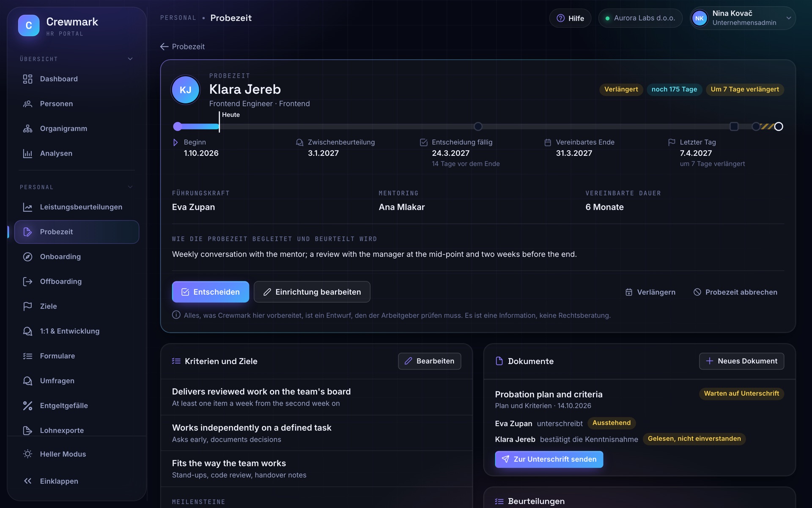The height and width of the screenshot is (508, 812).
Task: Click the Zwischenbeurteilung marker on timeline
Action: pyautogui.click(x=478, y=127)
